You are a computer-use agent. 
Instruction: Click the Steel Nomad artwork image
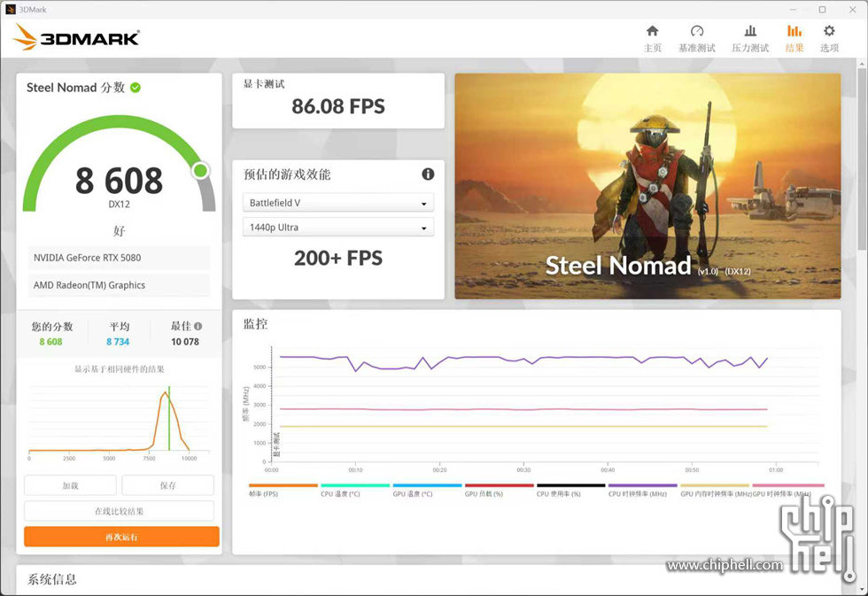point(647,186)
